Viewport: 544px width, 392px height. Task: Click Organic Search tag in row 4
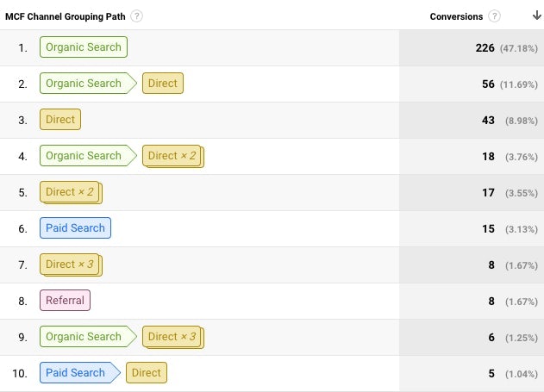83,156
